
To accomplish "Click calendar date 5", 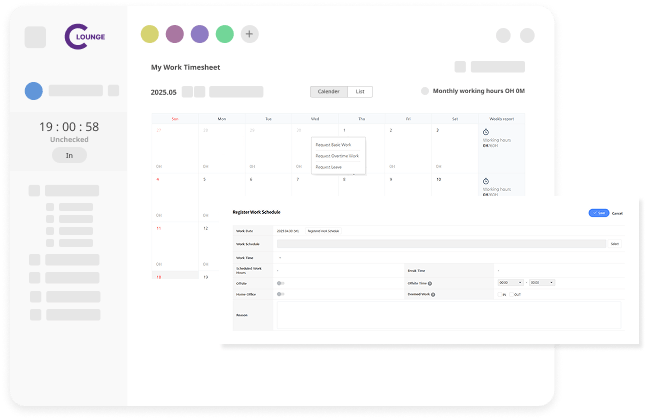I will click(204, 179).
